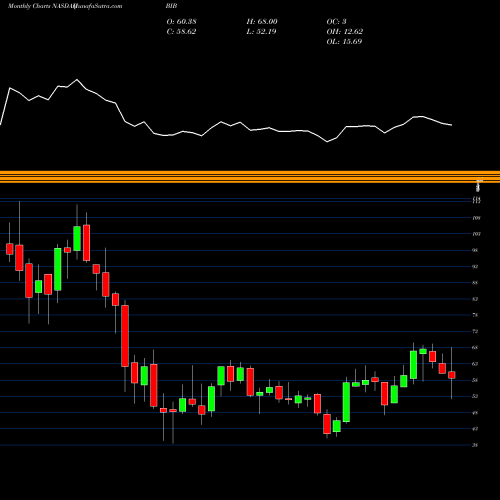Click the low value 'L: 52.19'

261,32
